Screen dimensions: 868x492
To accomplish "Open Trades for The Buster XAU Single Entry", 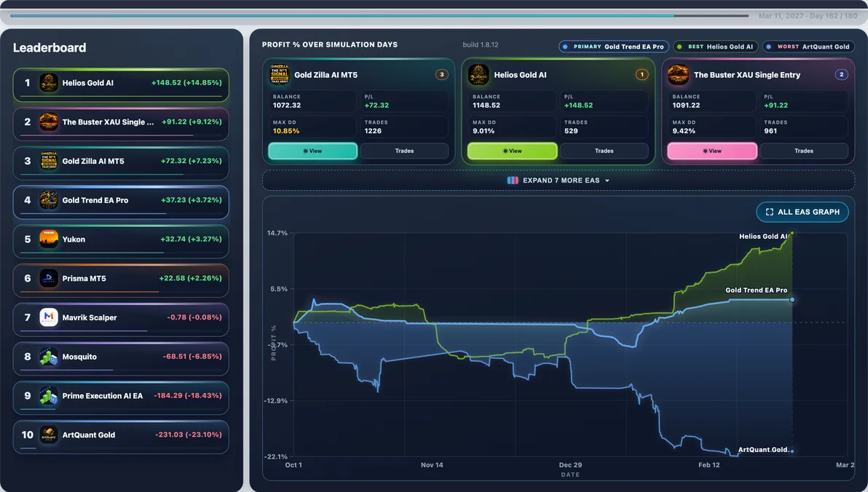I will (x=804, y=151).
